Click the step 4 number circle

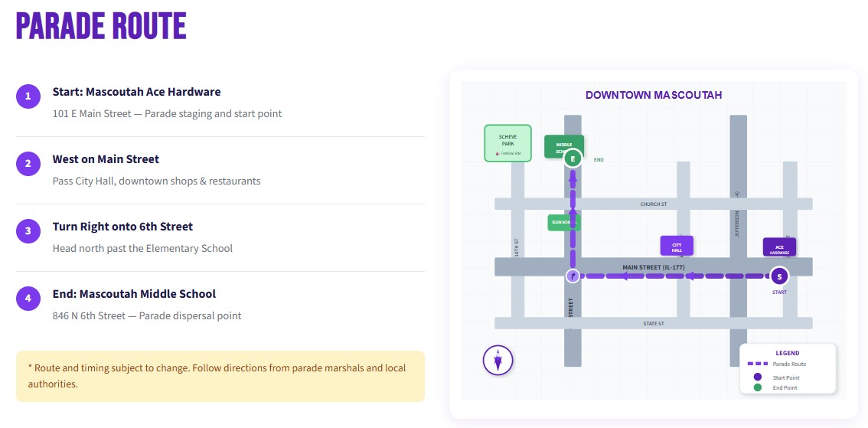(28, 299)
